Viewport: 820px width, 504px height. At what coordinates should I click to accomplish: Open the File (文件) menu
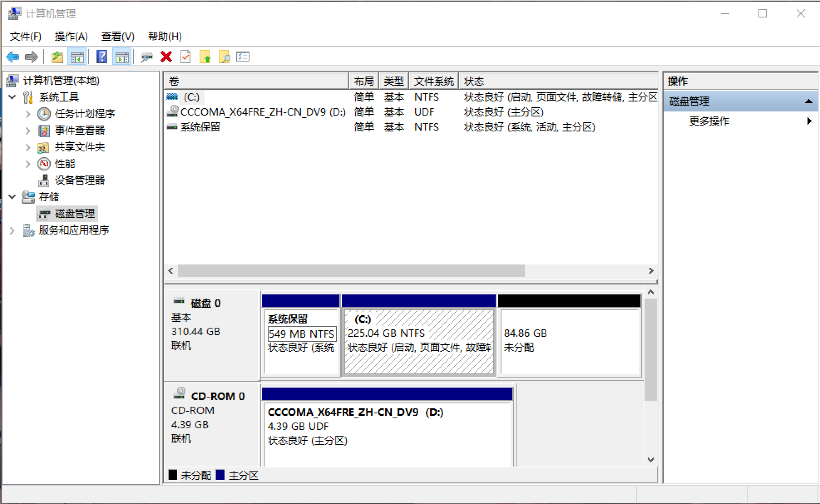point(26,37)
